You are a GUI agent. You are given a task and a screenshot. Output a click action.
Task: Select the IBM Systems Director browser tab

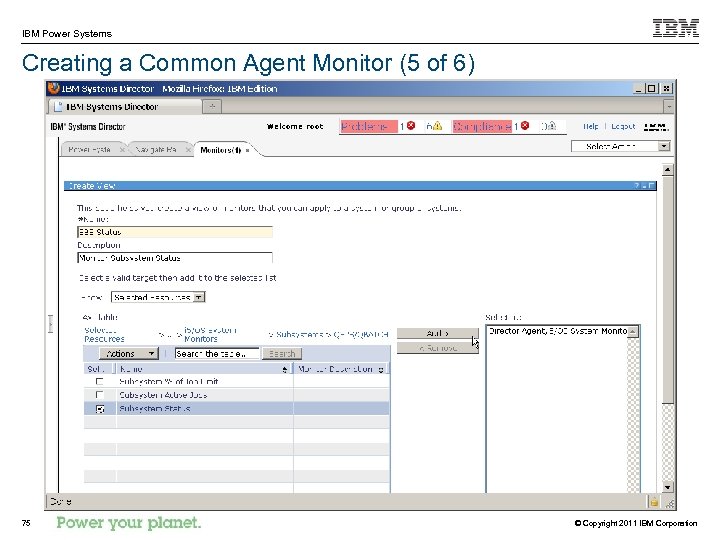pyautogui.click(x=125, y=107)
